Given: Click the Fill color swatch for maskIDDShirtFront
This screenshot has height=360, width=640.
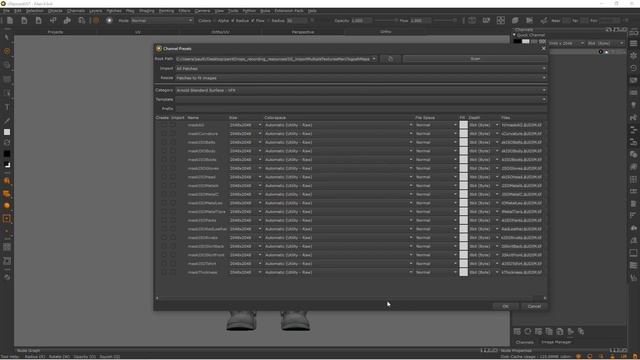Looking at the screenshot, I should (463, 255).
